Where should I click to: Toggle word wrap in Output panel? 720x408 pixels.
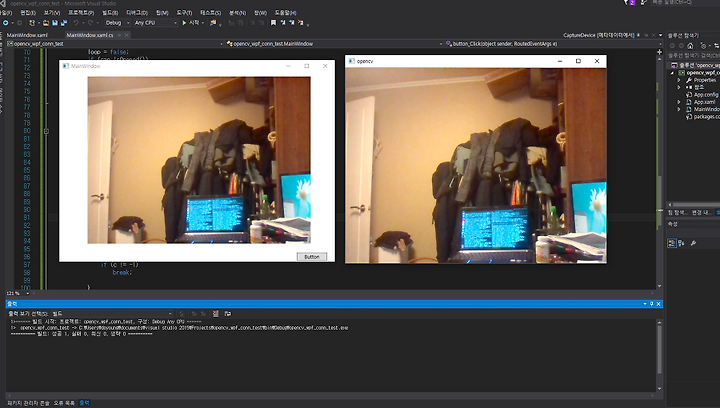(x=228, y=313)
